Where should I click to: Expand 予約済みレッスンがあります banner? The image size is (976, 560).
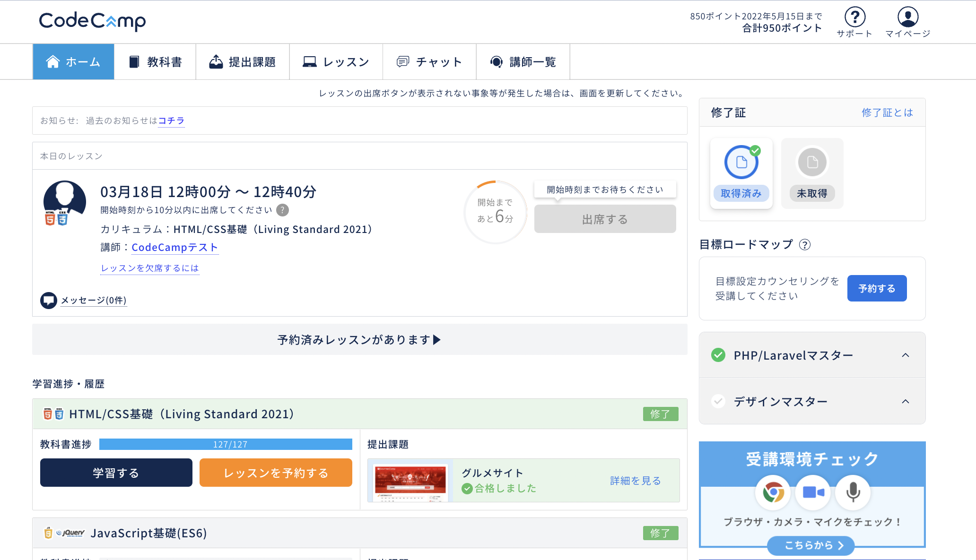359,339
